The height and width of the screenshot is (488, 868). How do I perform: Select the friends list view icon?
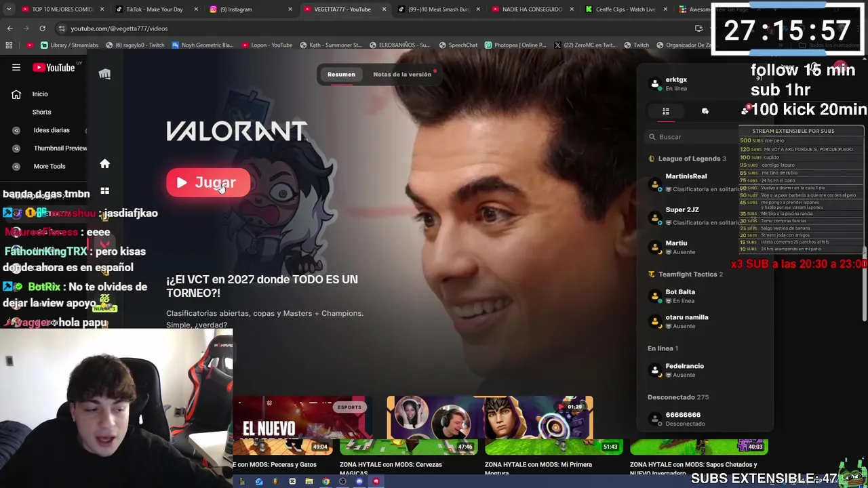point(666,111)
